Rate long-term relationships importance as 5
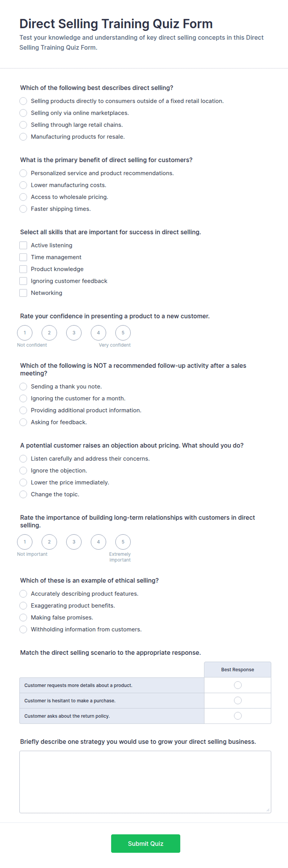Screen dimensions: 288x868 123,542
